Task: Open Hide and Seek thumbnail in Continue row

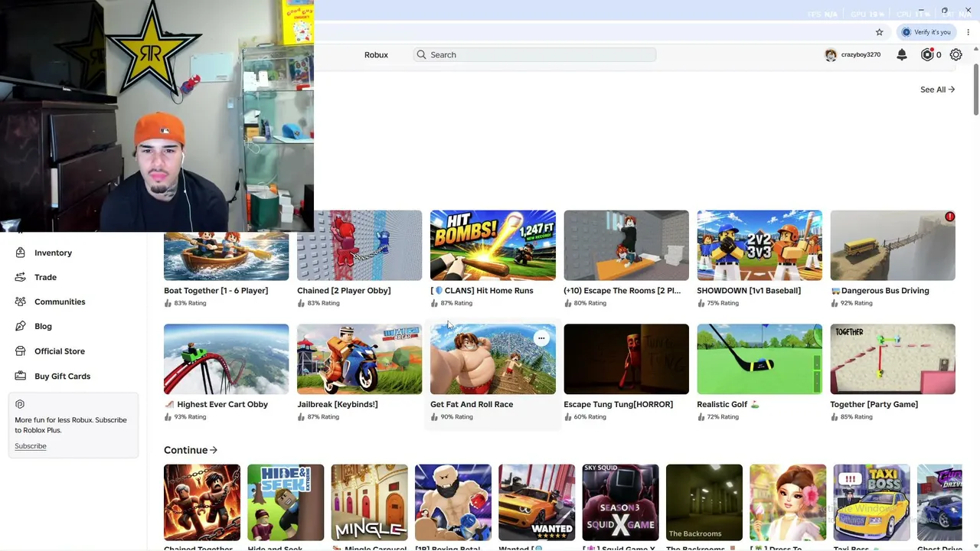Action: point(286,502)
